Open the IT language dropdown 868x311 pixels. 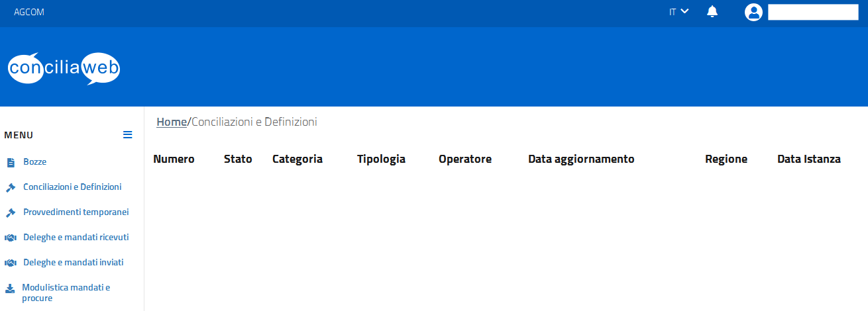[679, 11]
